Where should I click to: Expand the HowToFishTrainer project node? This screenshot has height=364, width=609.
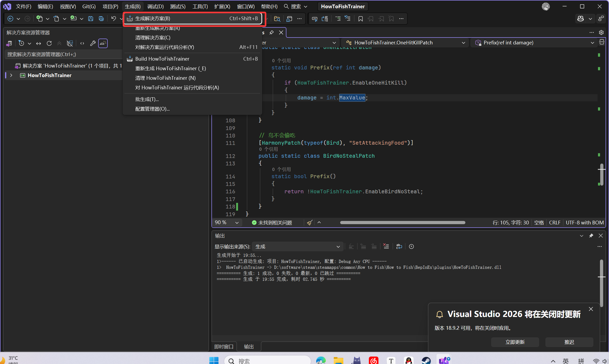11,76
